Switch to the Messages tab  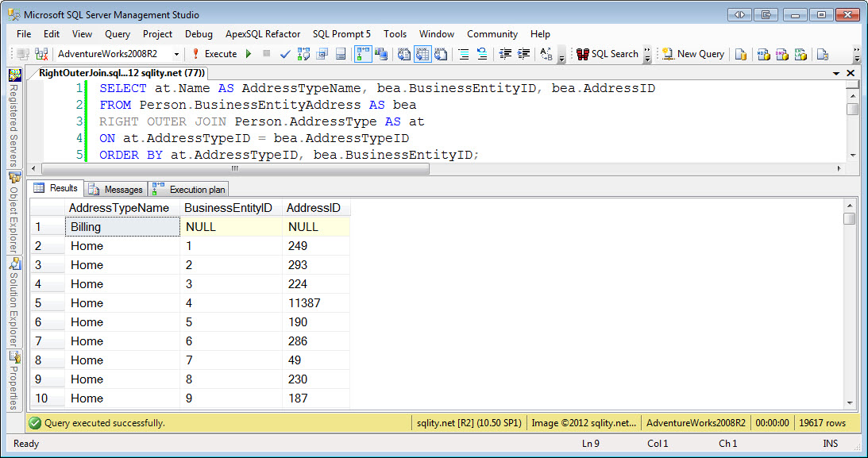116,189
